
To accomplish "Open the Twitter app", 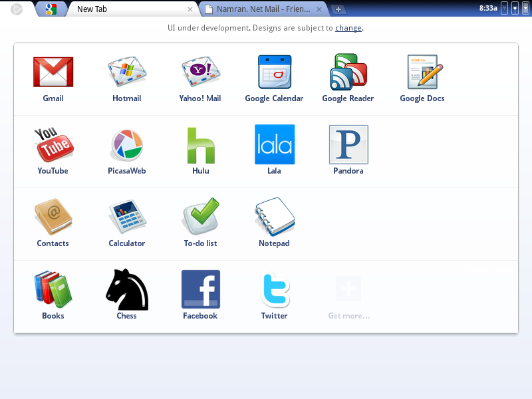I will tap(274, 290).
